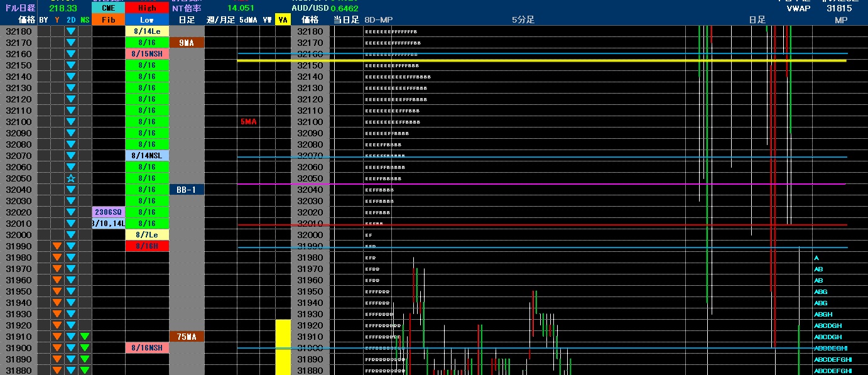The width and height of the screenshot is (868, 375).
Task: Select the MP header above the profile letters
Action: (x=841, y=20)
